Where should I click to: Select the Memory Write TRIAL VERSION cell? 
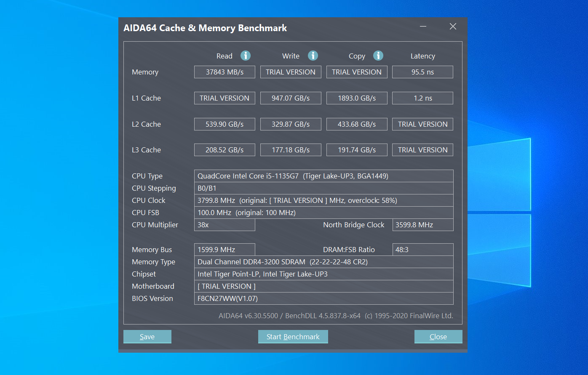pyautogui.click(x=291, y=72)
